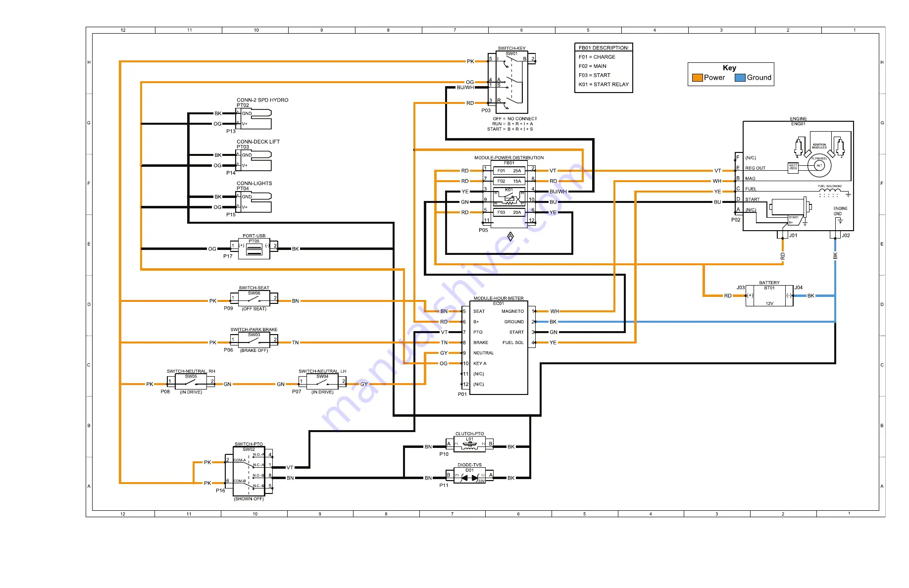This screenshot has width=909, height=588.
Task: Select the (OFF SEAT) note under seat switch
Action: point(254,309)
